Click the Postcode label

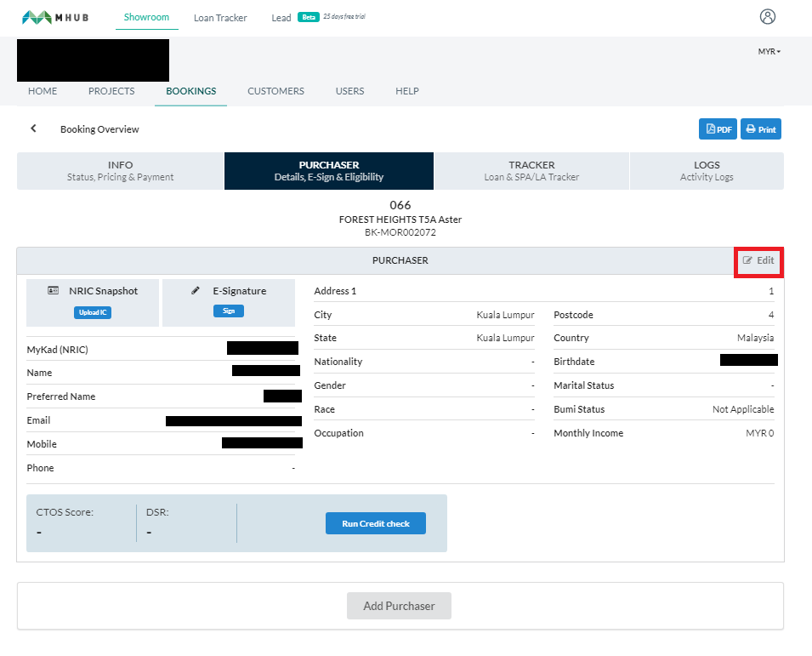click(x=573, y=315)
